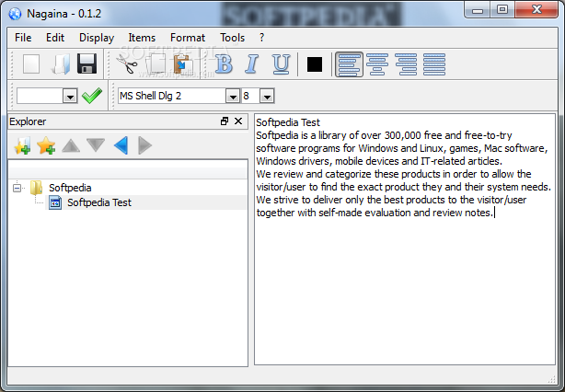The width and height of the screenshot is (565, 392).
Task: Center the text alignment
Action: tap(377, 64)
